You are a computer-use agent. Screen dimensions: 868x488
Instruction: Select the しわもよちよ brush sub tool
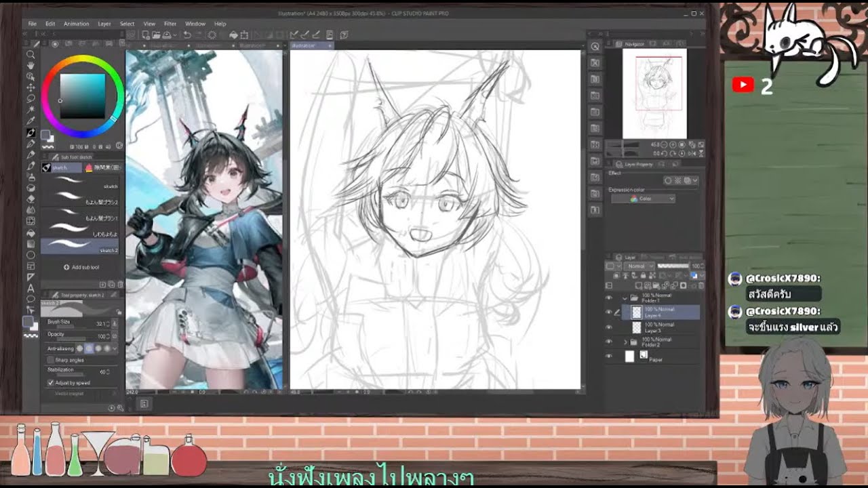click(80, 230)
